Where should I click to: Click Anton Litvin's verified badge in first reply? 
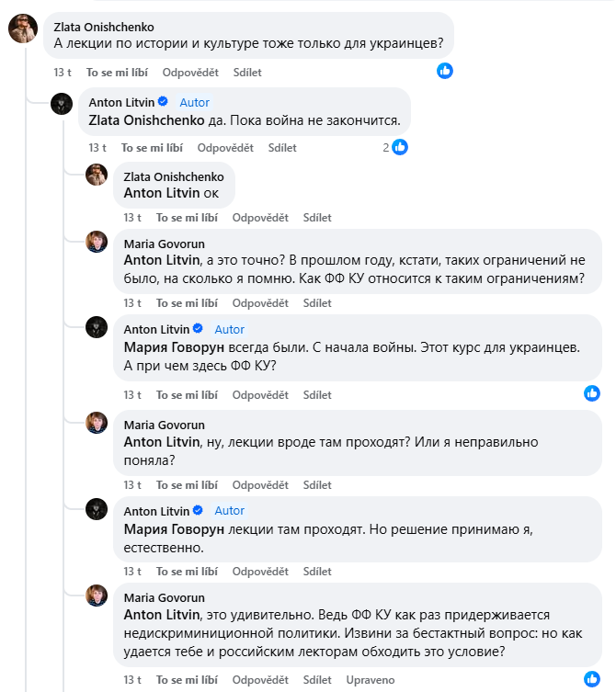[163, 101]
